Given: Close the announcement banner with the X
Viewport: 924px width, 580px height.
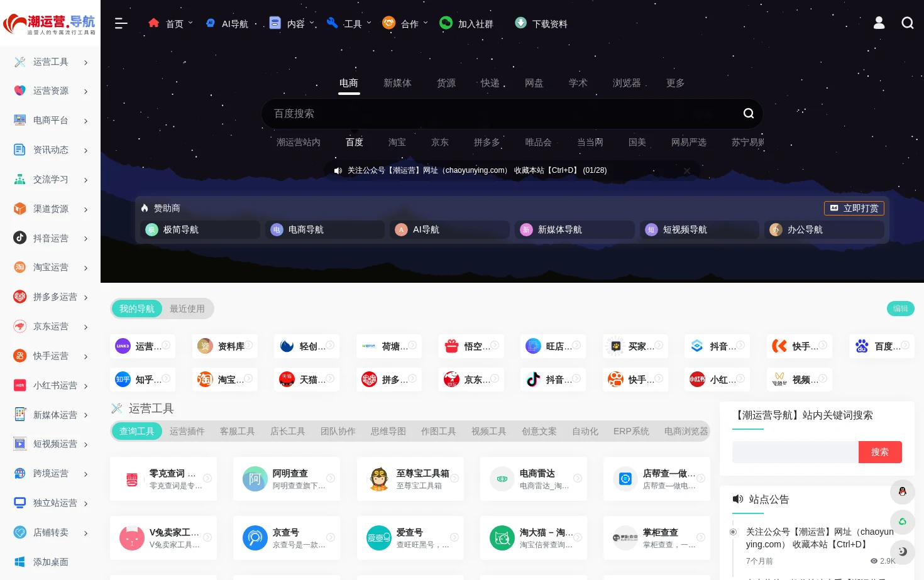Looking at the screenshot, I should point(687,170).
